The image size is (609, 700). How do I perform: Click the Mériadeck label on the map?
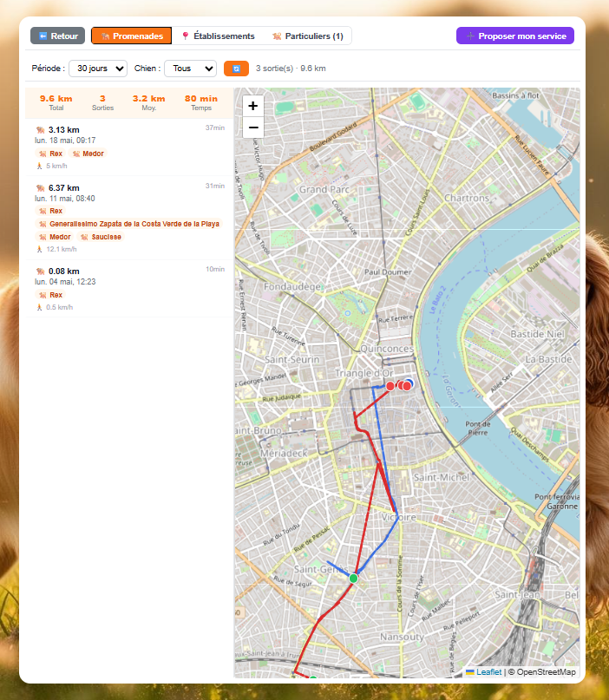coord(284,453)
